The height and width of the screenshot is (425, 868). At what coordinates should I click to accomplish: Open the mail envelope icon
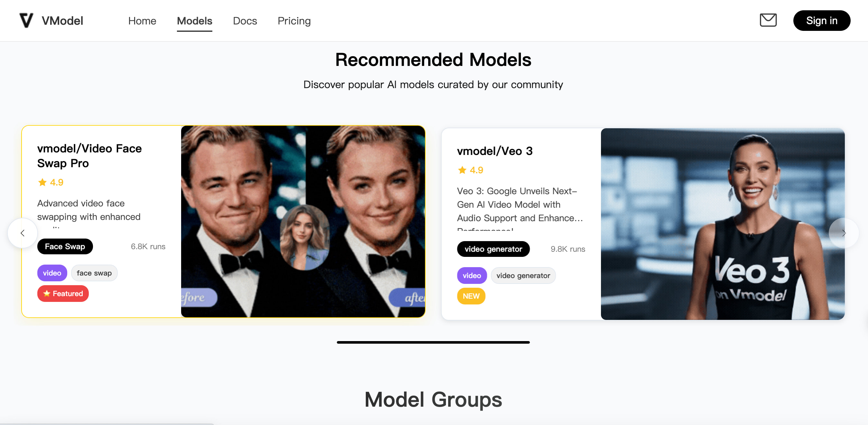[x=768, y=20]
